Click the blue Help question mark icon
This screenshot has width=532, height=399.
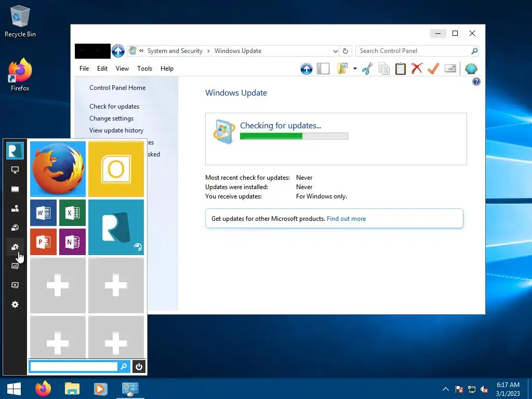(x=476, y=82)
